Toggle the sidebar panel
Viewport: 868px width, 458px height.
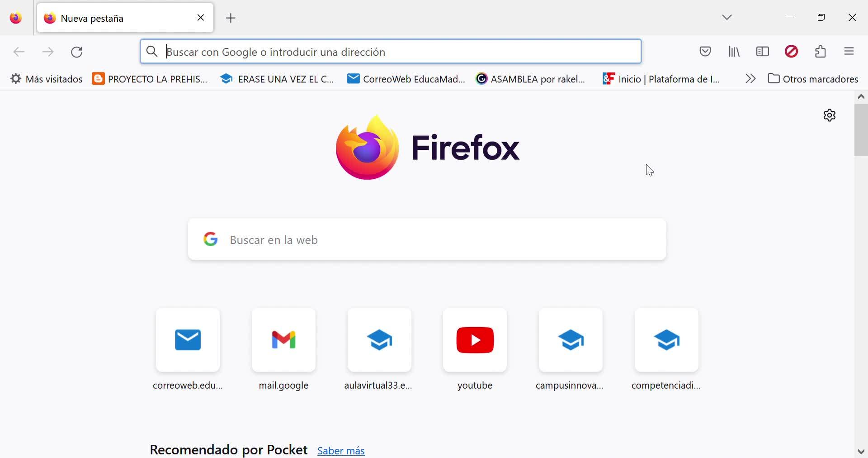[x=763, y=52]
